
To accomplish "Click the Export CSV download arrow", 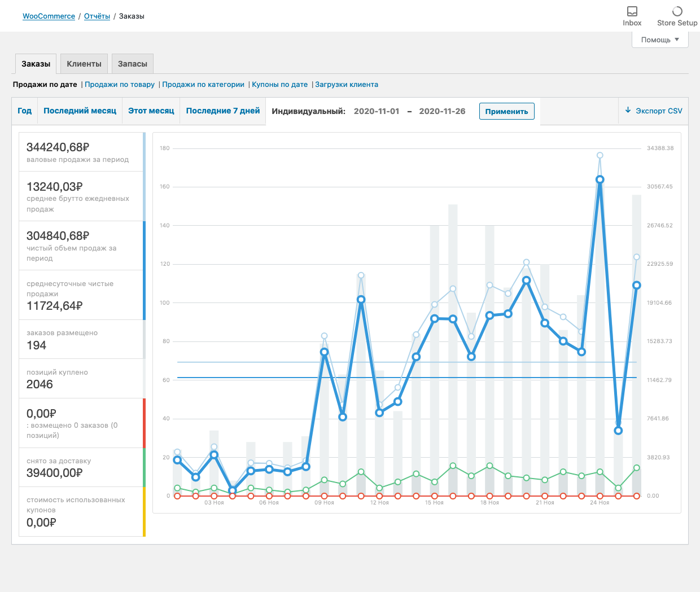I will click(x=628, y=111).
